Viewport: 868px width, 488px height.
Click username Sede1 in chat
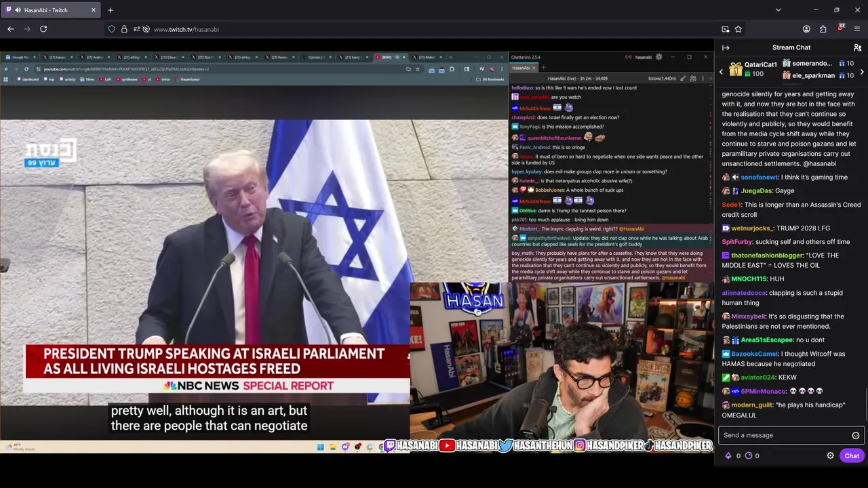(731, 205)
